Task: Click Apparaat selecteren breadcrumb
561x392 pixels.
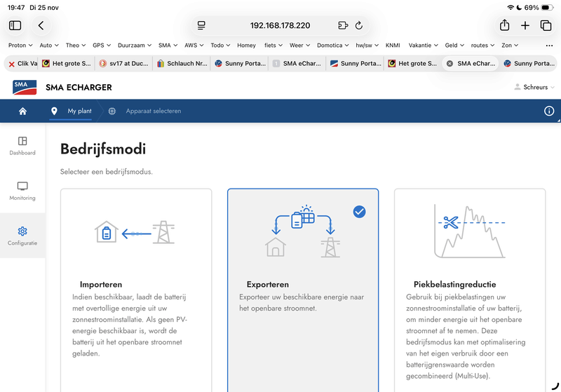Action: (153, 111)
